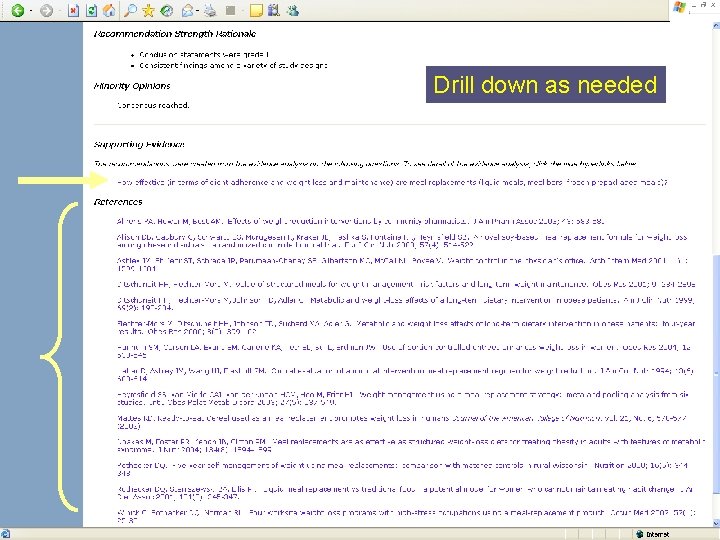
Task: Open the yellow note Discuss icon
Action: (x=256, y=10)
